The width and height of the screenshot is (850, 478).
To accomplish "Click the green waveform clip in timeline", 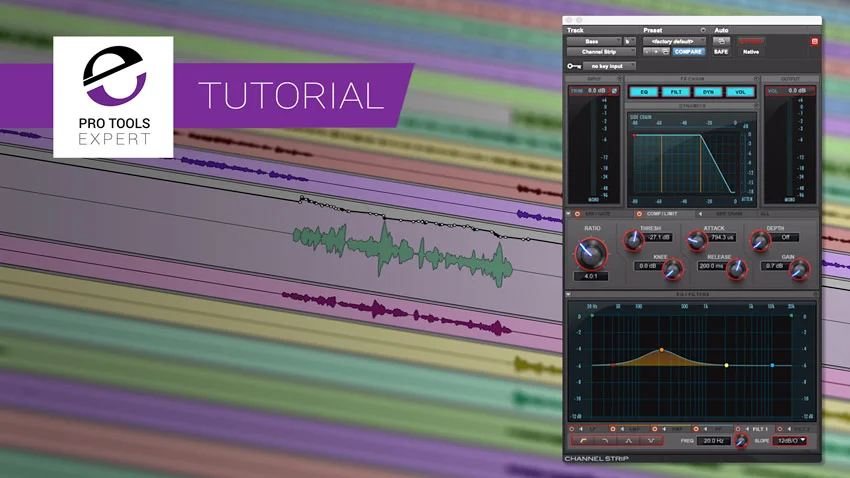I will pyautogui.click(x=403, y=254).
